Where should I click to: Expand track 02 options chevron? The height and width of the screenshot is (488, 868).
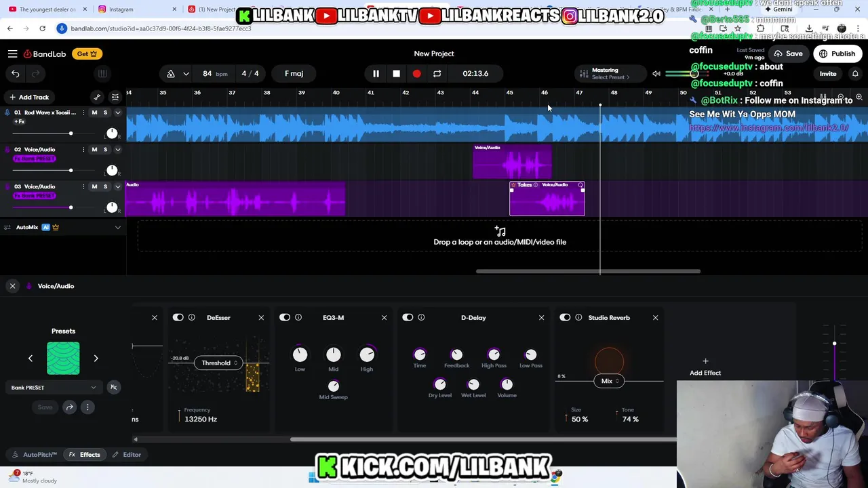point(117,149)
